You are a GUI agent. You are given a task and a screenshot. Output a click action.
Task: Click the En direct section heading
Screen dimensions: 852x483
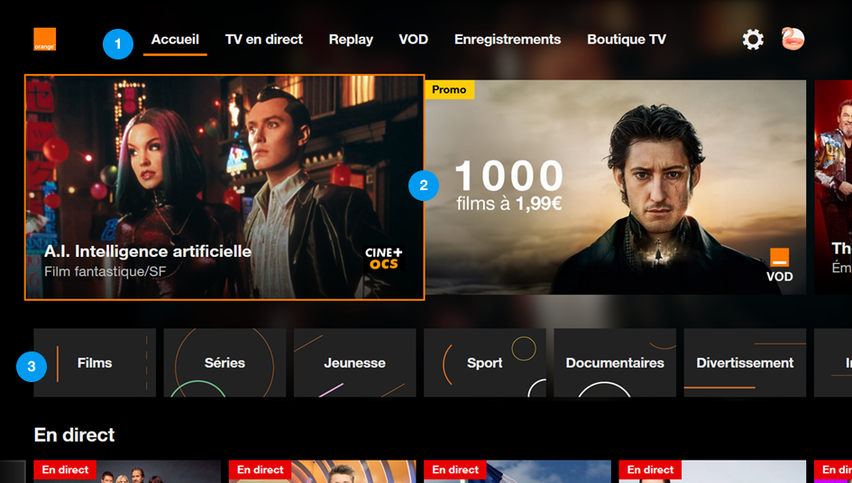click(x=74, y=435)
